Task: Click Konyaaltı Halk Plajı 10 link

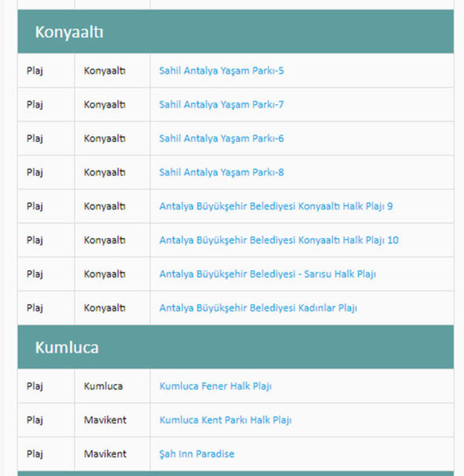Action: pyautogui.click(x=279, y=240)
